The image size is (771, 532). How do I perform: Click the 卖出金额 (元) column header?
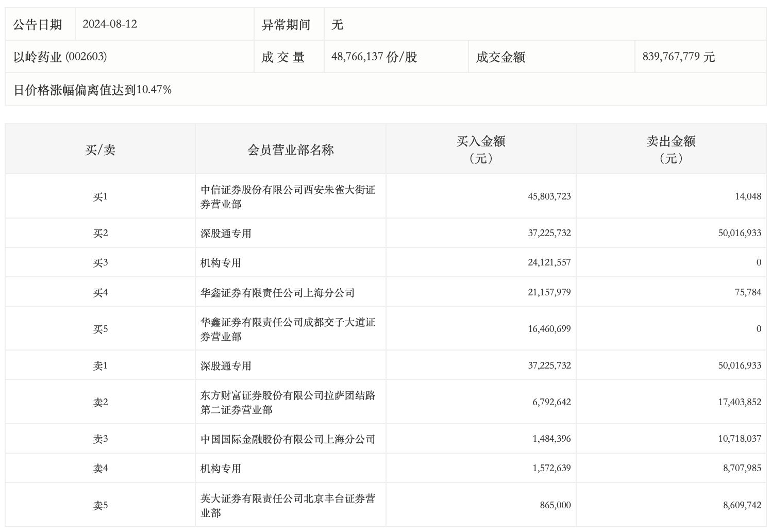click(671, 149)
